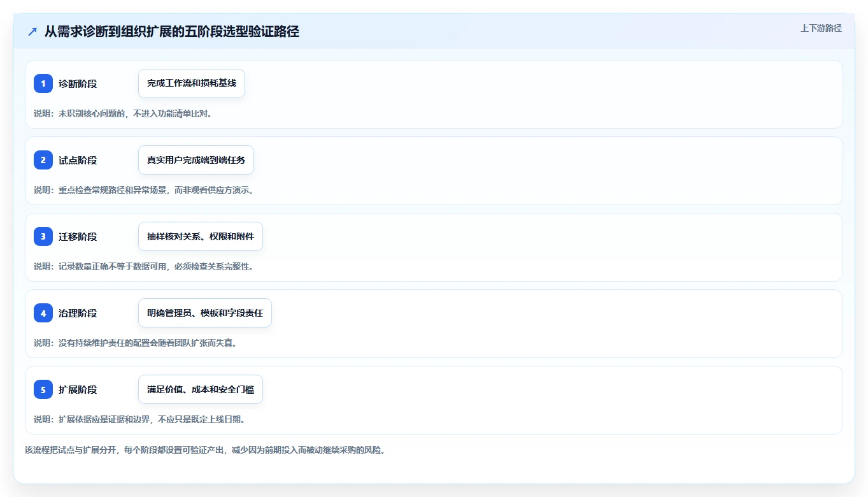The width and height of the screenshot is (868, 497).
Task: Click the step number 2 badge
Action: click(43, 160)
